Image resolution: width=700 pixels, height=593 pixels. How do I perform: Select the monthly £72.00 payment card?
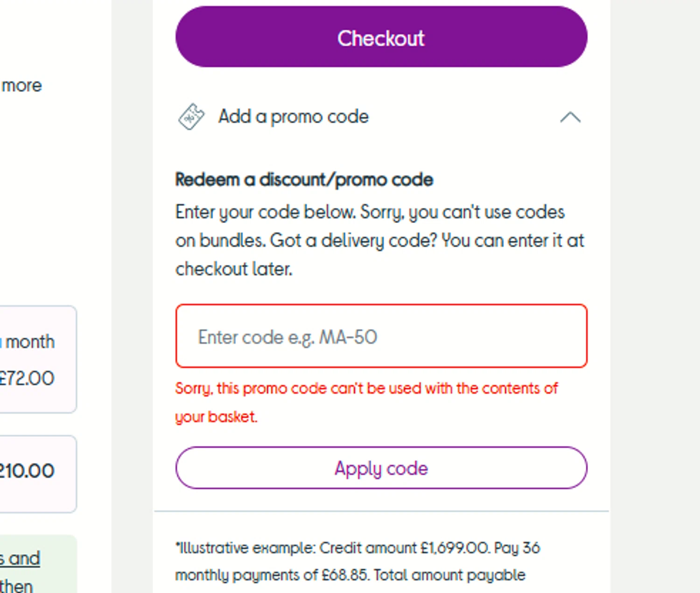[x=37, y=359]
